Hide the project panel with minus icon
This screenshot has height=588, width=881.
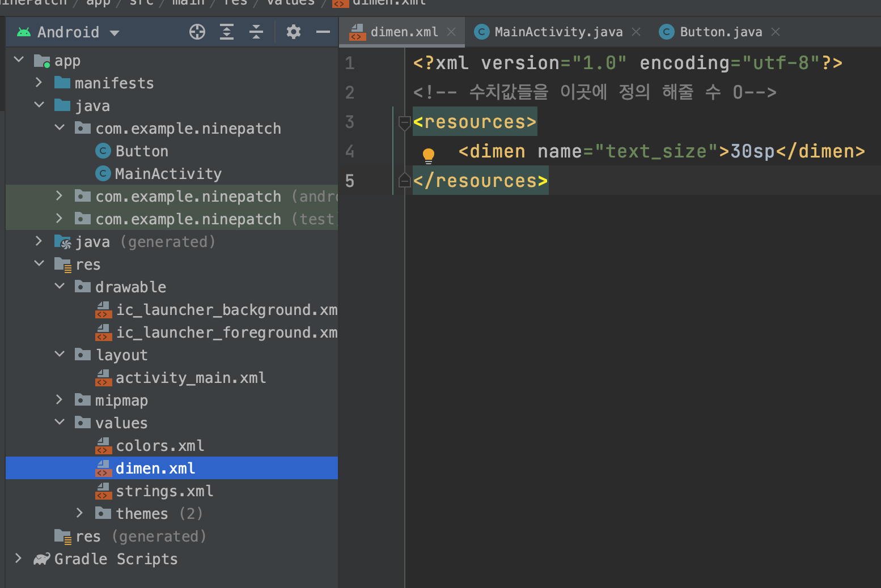(x=323, y=32)
